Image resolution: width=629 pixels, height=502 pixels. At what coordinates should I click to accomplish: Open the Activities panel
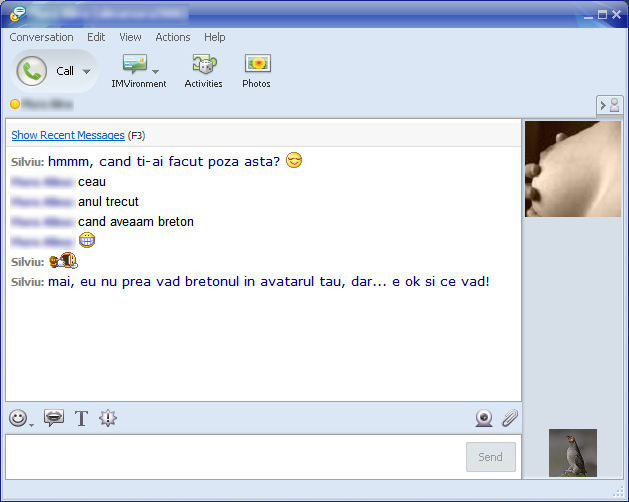tap(203, 65)
